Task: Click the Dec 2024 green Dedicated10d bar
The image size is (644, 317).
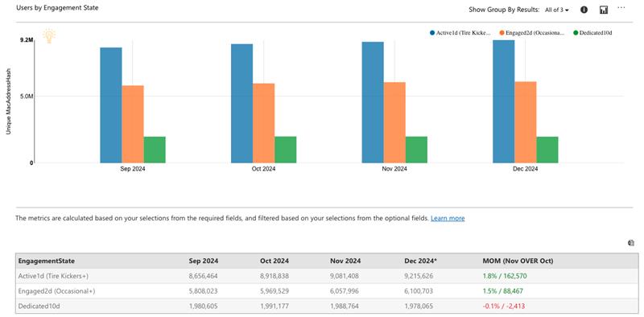Action: [x=547, y=150]
